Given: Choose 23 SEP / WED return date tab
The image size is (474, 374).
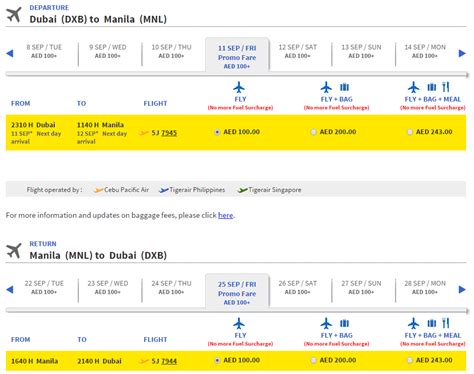Looking at the screenshot, I should coord(108,287).
